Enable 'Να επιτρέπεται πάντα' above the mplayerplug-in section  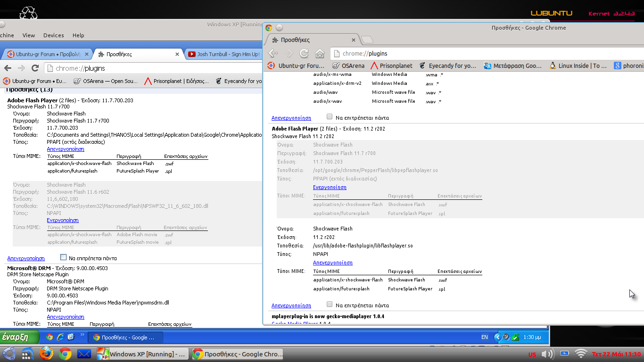tap(330, 304)
